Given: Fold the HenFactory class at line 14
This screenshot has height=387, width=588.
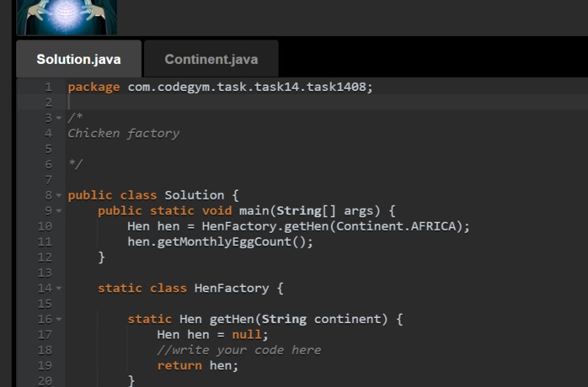Looking at the screenshot, I should pyautogui.click(x=59, y=288).
